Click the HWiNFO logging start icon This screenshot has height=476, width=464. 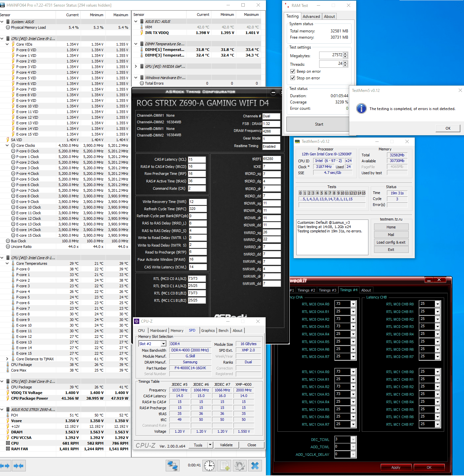[x=225, y=465]
